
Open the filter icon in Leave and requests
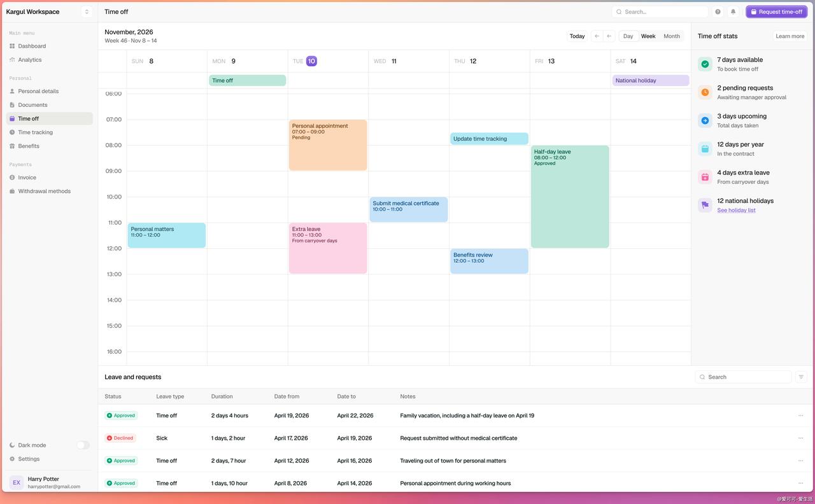pyautogui.click(x=801, y=377)
